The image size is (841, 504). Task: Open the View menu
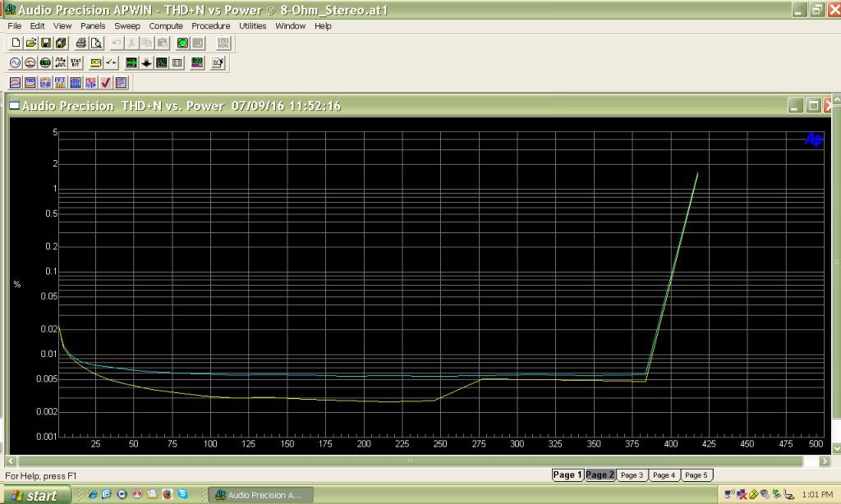point(62,25)
